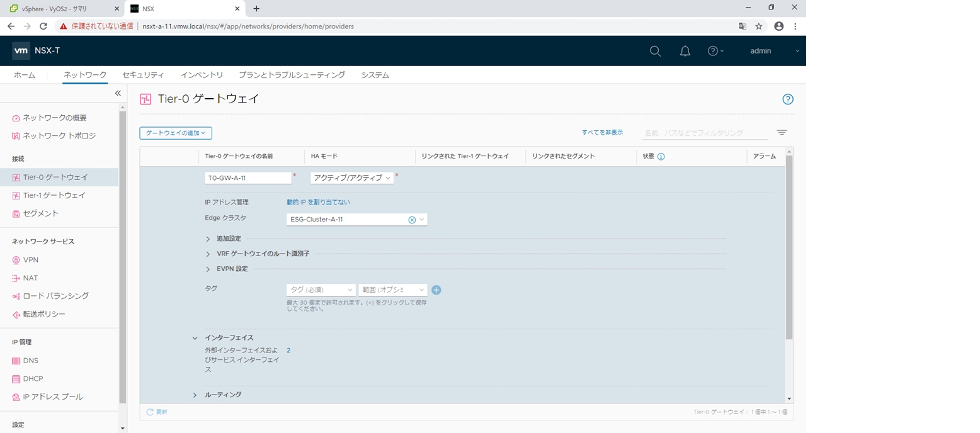Collapse the left sidebar with double-chevron icon
980x433 pixels.
coord(117,93)
